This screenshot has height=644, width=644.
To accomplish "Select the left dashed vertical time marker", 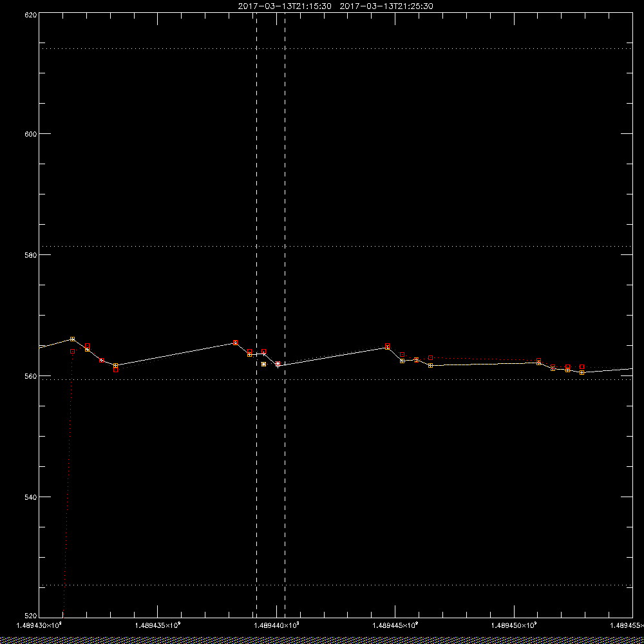I will [x=257, y=315].
